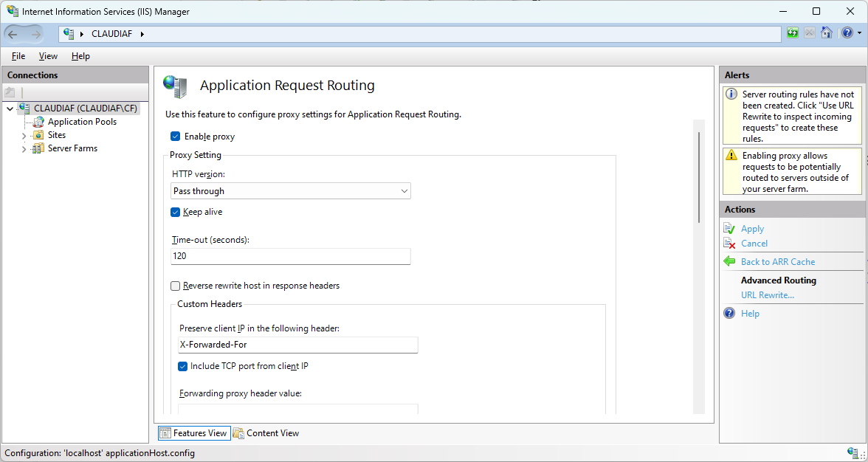868x462 pixels.
Task: Click the Server Farms tree icon
Action: (38, 148)
